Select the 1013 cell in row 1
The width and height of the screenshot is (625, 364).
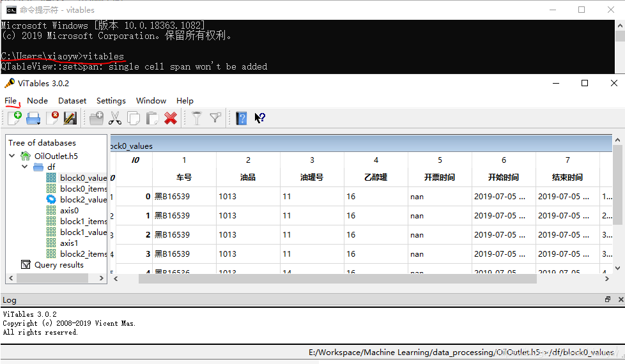coord(248,215)
